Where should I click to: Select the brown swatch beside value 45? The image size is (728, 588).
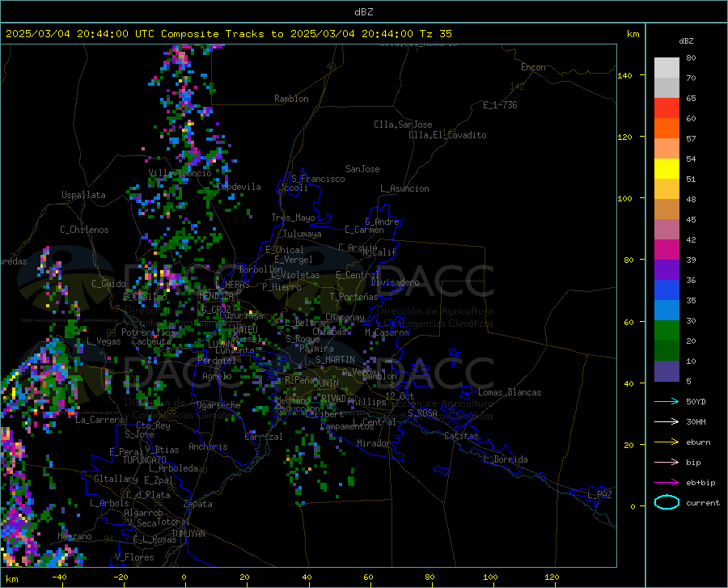click(x=667, y=209)
